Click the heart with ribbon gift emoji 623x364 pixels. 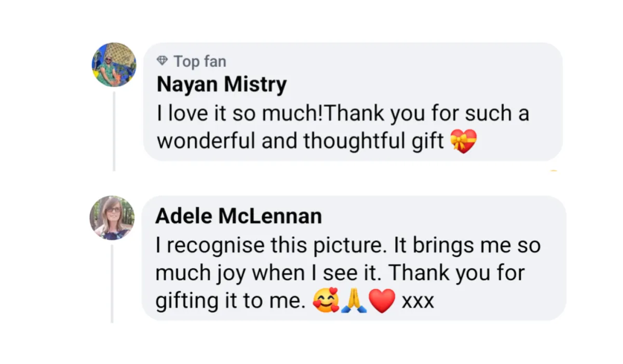(463, 141)
